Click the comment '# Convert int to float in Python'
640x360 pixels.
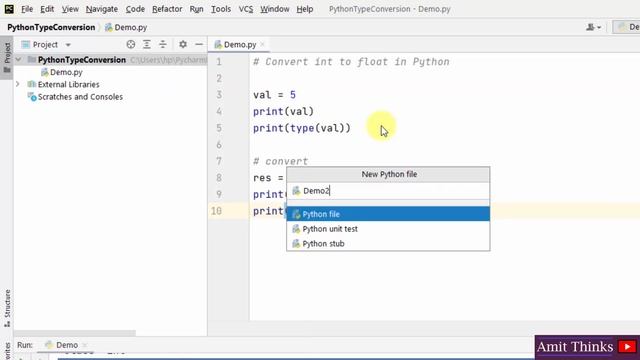point(351,62)
